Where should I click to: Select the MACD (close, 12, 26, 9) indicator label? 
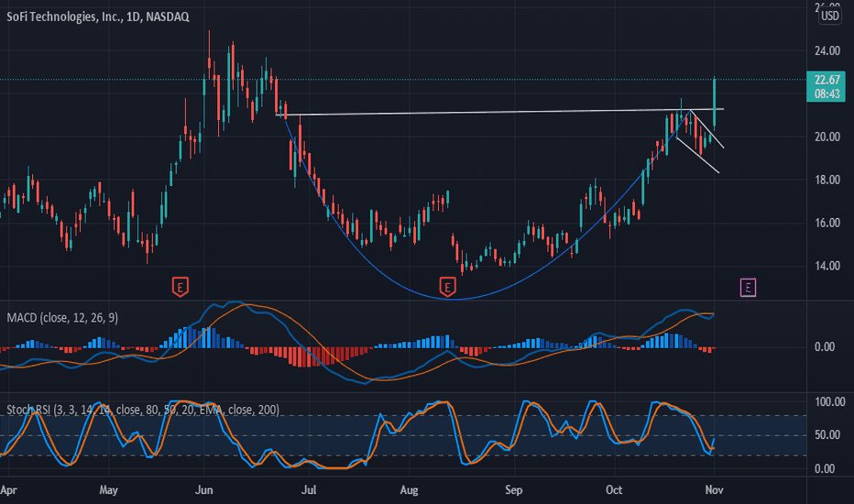tap(62, 318)
